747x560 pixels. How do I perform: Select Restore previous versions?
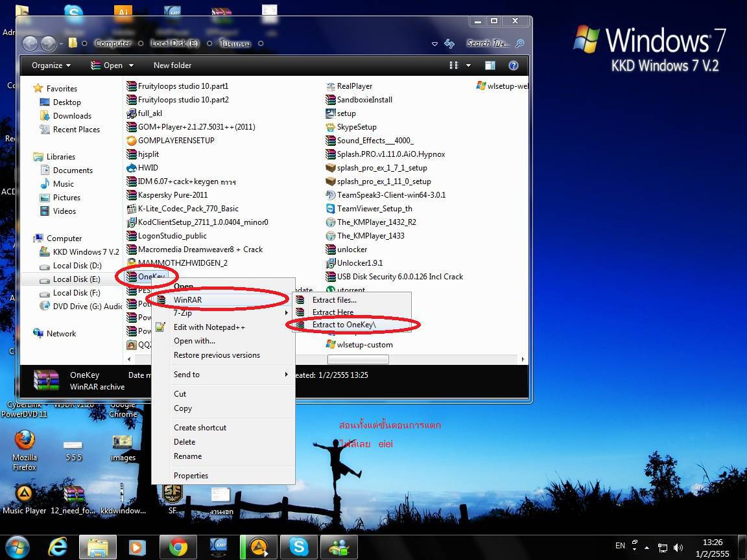tap(223, 355)
